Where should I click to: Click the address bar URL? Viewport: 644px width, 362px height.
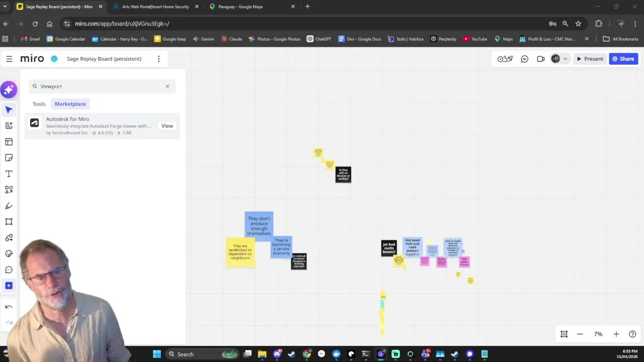tap(122, 24)
